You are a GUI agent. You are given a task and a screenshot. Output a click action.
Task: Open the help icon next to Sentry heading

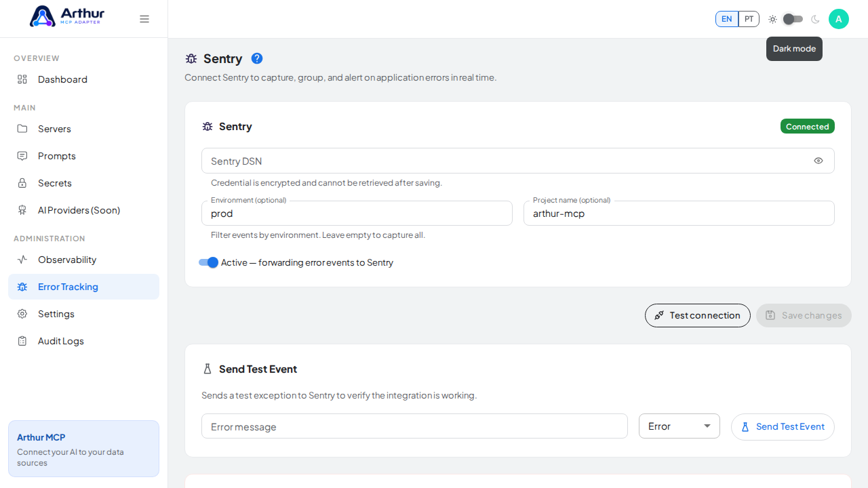pos(257,58)
